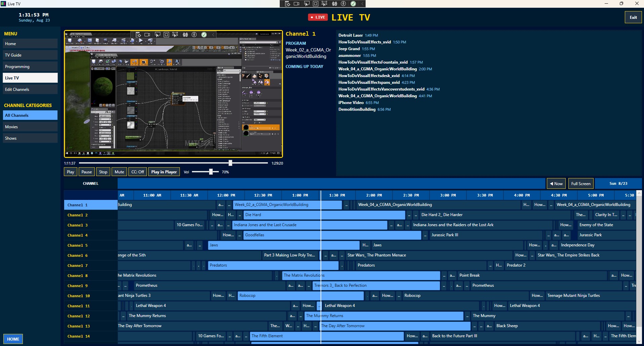The width and height of the screenshot is (644, 346).
Task: Toggle closed captions with CC: Off
Action: [137, 172]
